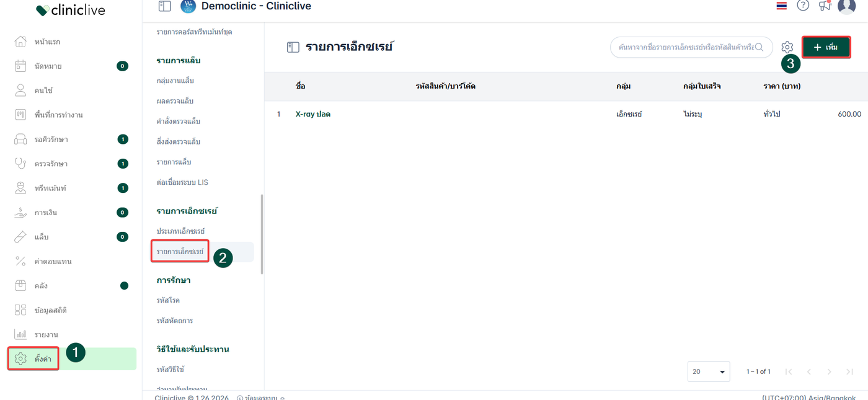Open สิ่งส่งตรวจแล็บ menu item
Screen dimensions: 868x400
coord(179,142)
